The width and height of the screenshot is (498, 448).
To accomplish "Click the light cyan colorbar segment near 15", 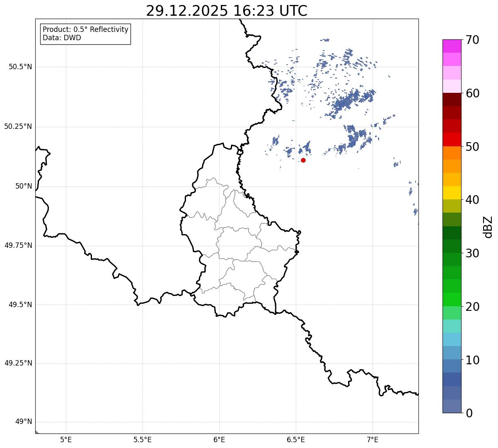I will [452, 326].
